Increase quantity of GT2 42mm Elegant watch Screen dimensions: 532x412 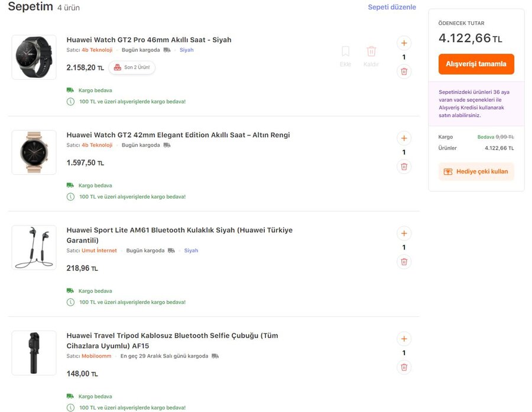pos(404,138)
